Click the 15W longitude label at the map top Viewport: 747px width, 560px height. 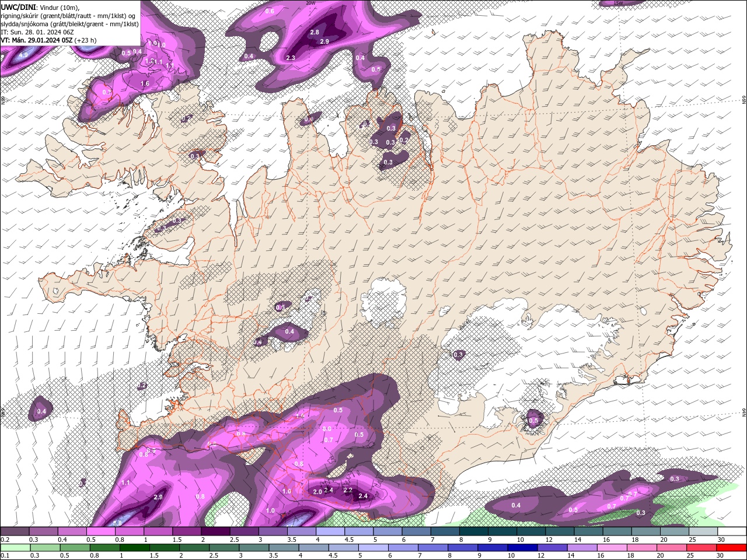tap(618, 3)
